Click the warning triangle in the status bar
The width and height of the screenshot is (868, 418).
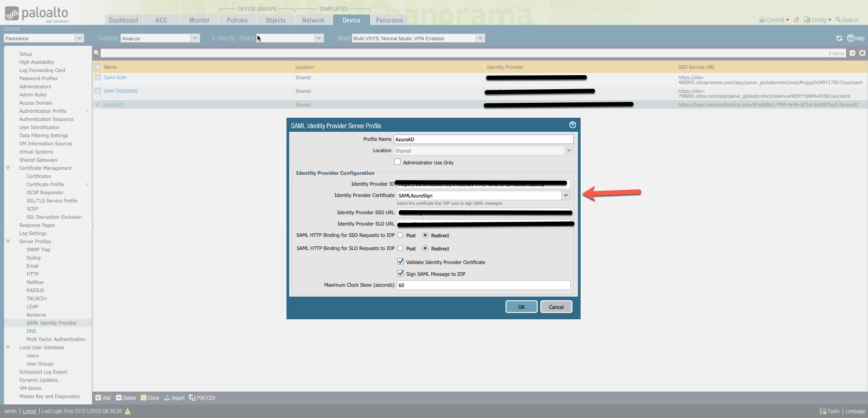pos(128,411)
